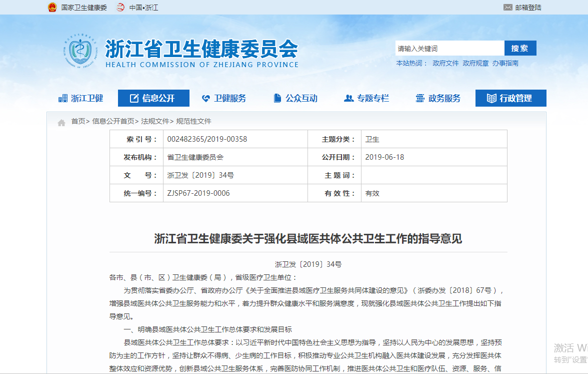Click the Health Commission round logo
Viewport: 588px width, 374px height.
(x=80, y=51)
